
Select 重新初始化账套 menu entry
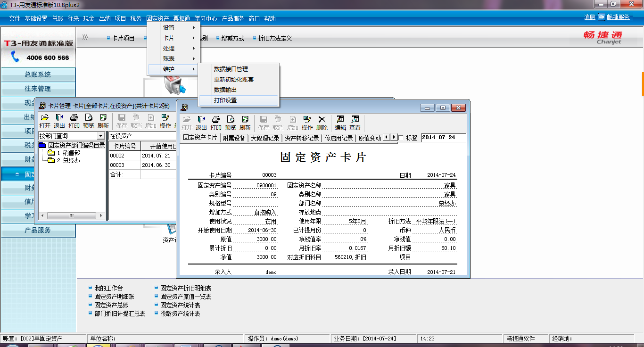coord(239,80)
